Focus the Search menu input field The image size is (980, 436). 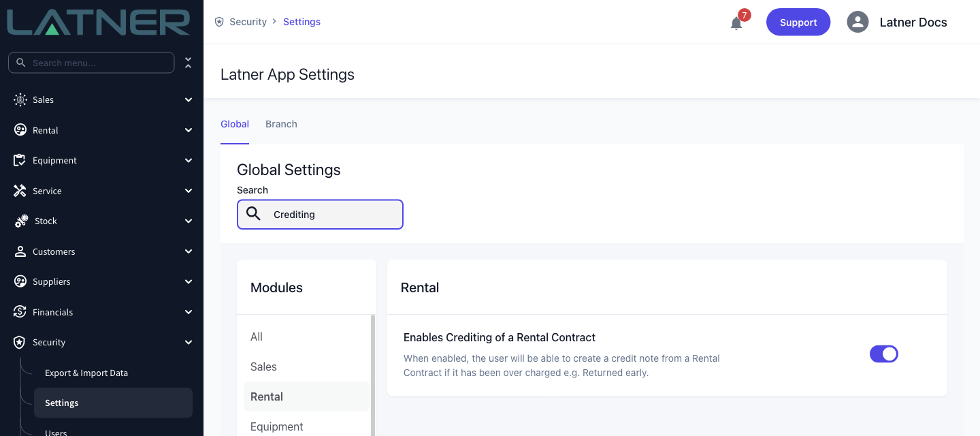pos(91,63)
